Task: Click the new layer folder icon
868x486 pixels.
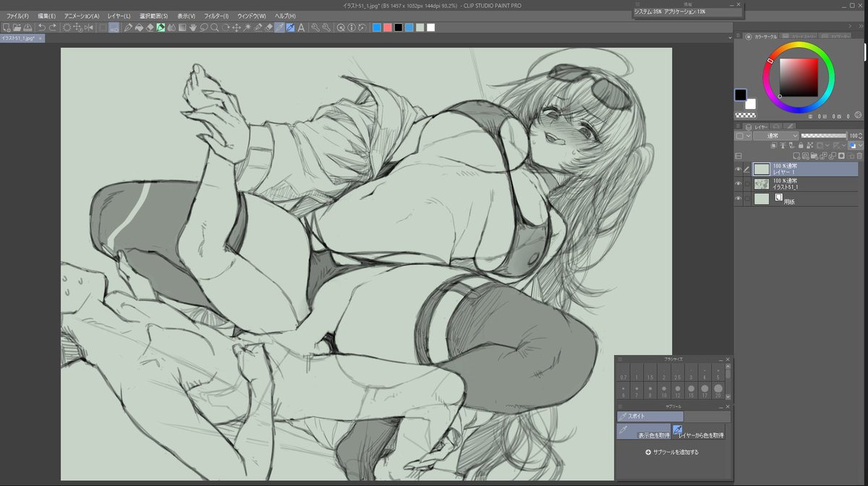Action: (x=814, y=156)
